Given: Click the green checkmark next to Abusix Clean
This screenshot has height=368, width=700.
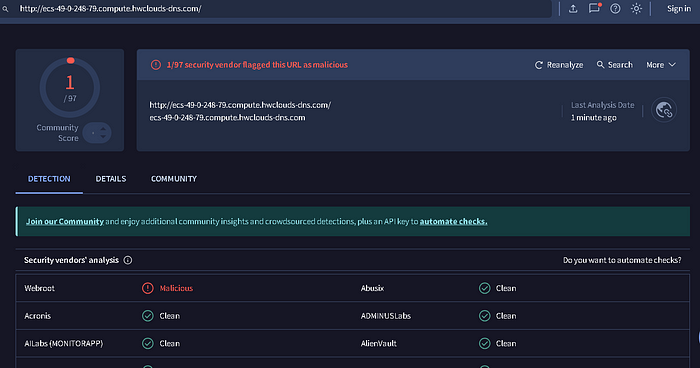Looking at the screenshot, I should (x=484, y=288).
